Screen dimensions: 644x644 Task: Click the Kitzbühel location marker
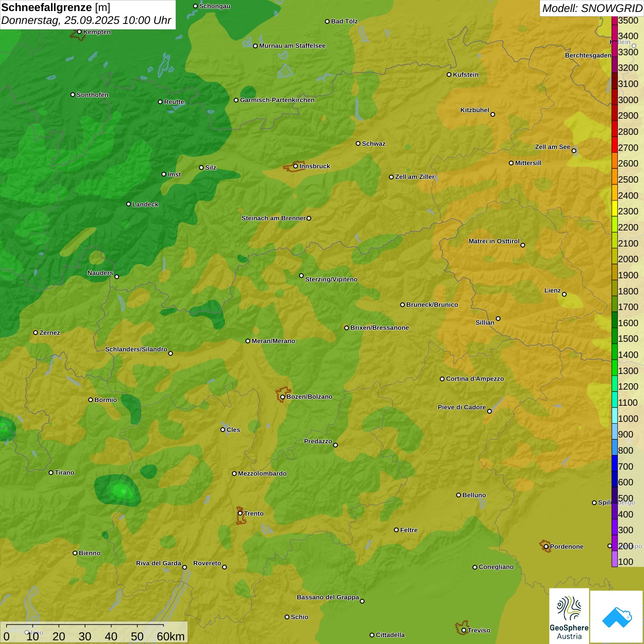tap(493, 115)
